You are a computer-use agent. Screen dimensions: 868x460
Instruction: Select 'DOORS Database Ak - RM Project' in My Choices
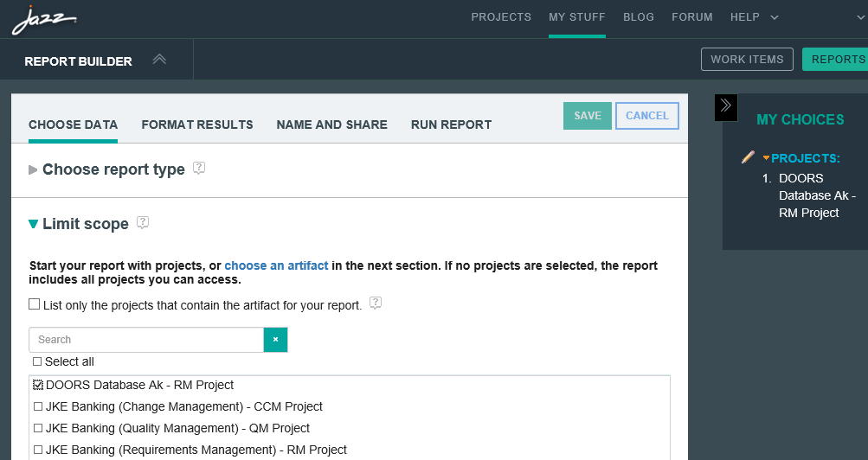click(817, 195)
